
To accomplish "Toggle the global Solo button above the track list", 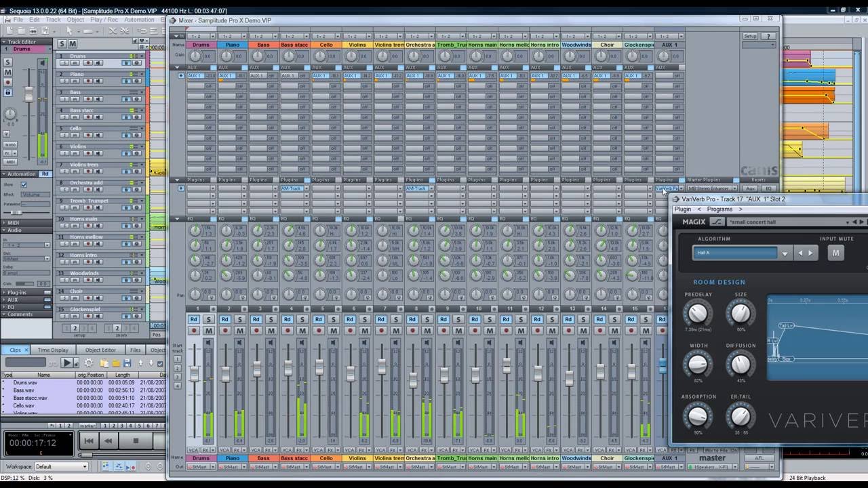I will [x=62, y=43].
